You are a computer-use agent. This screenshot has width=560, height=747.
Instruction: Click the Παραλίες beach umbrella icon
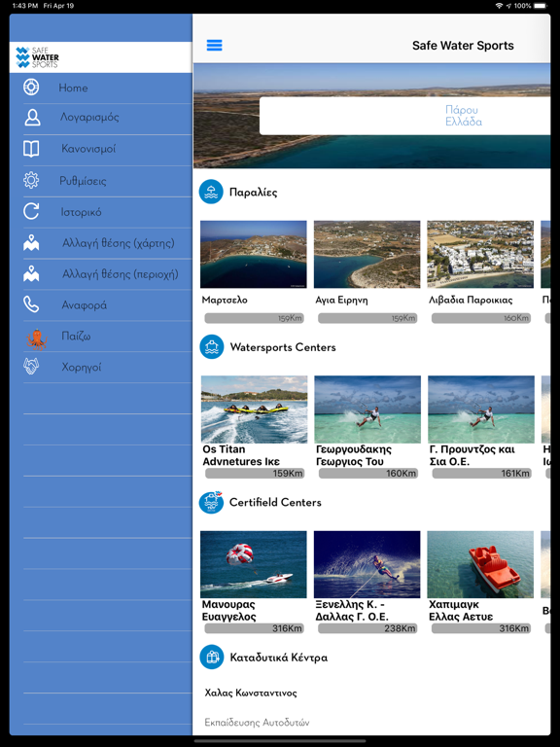point(211,192)
